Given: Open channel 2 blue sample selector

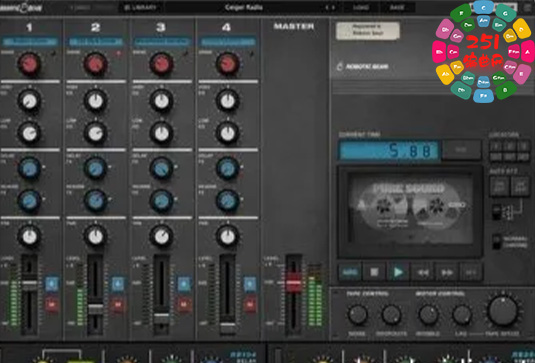Looking at the screenshot, I should [x=96, y=42].
